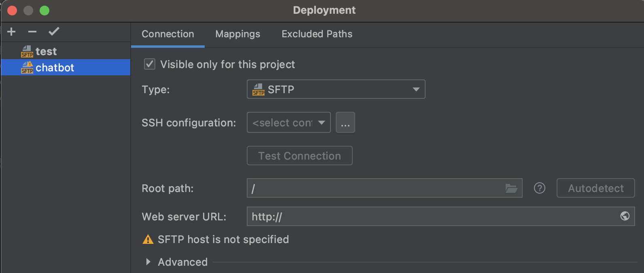Open help question mark beside Root path
Image resolution: width=644 pixels, height=273 pixels.
[x=540, y=188]
